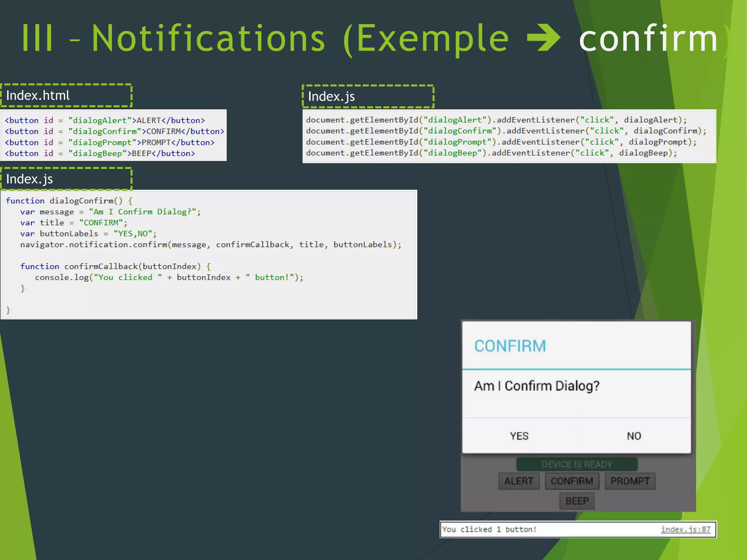Click the dialogConfirm button HTML line

pyautogui.click(x=115, y=131)
